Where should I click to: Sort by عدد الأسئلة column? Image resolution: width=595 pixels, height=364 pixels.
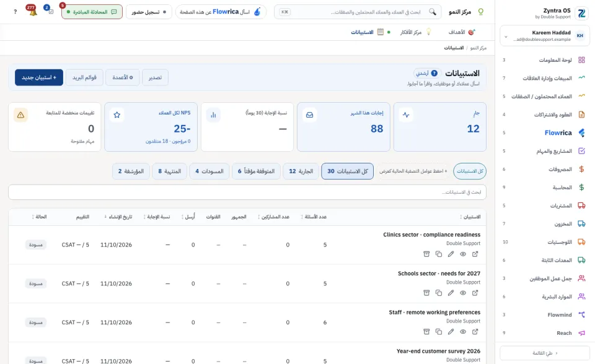[x=314, y=217]
